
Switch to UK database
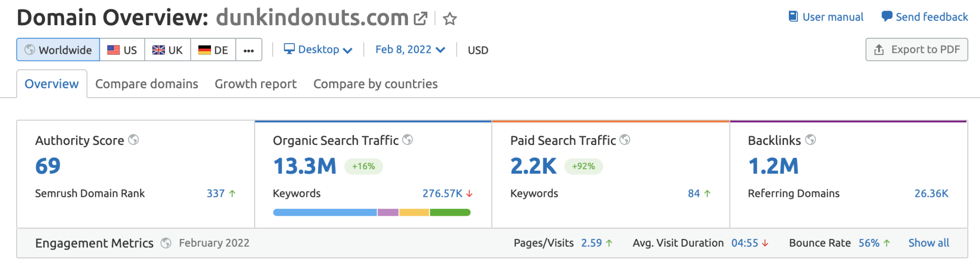pyautogui.click(x=167, y=50)
